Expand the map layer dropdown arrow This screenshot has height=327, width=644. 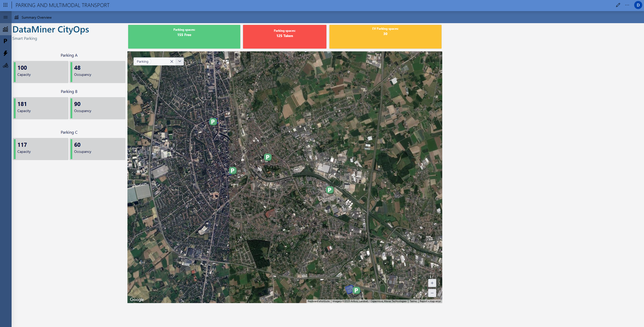point(180,61)
